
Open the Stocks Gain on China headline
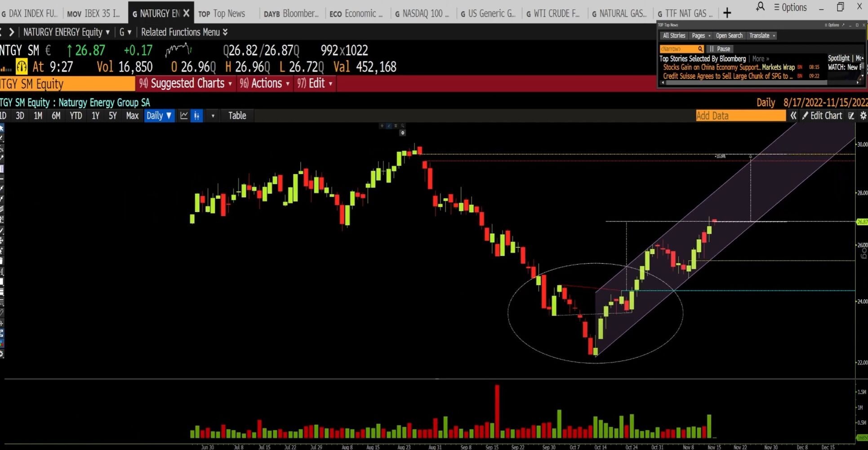(x=729, y=67)
